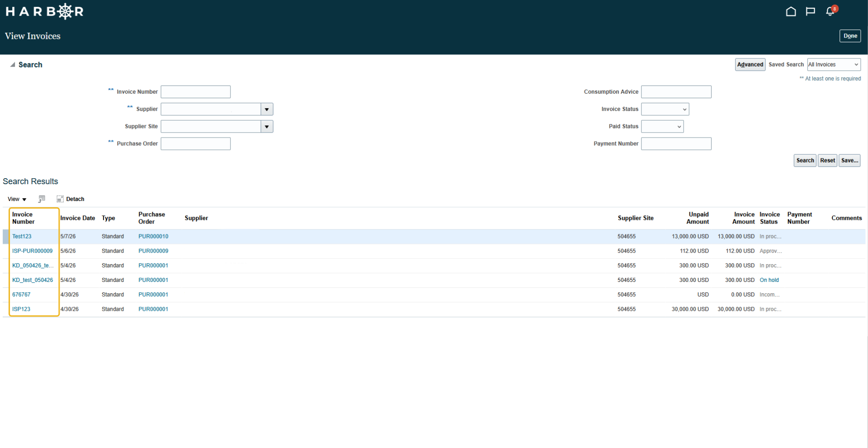Open PUR000001 link in KD_test_050426 row

point(153,280)
